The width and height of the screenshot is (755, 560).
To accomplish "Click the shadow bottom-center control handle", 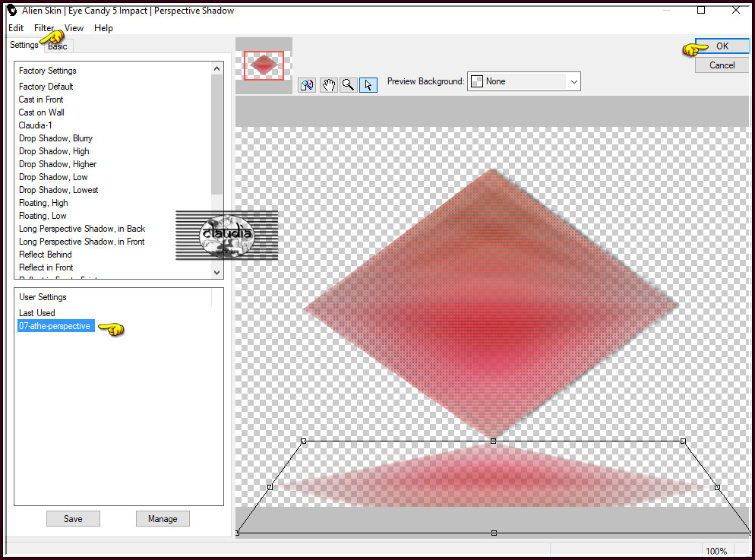I will (494, 533).
